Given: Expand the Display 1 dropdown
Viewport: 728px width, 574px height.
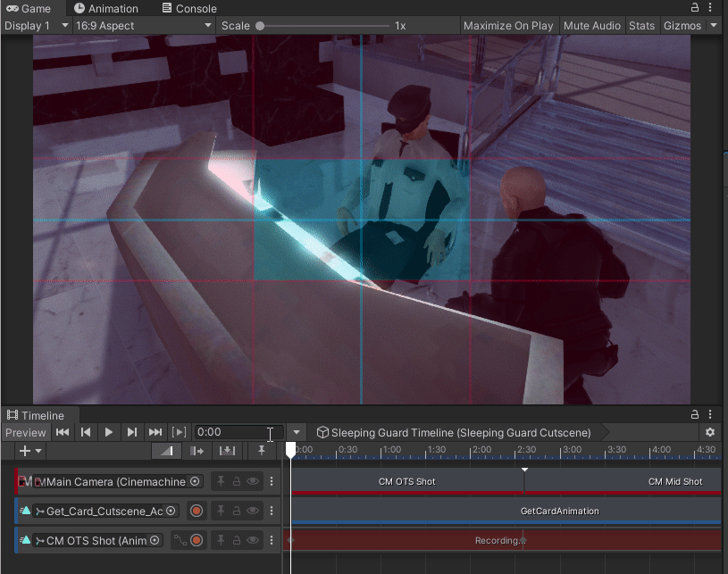Looking at the screenshot, I should pos(37,26).
